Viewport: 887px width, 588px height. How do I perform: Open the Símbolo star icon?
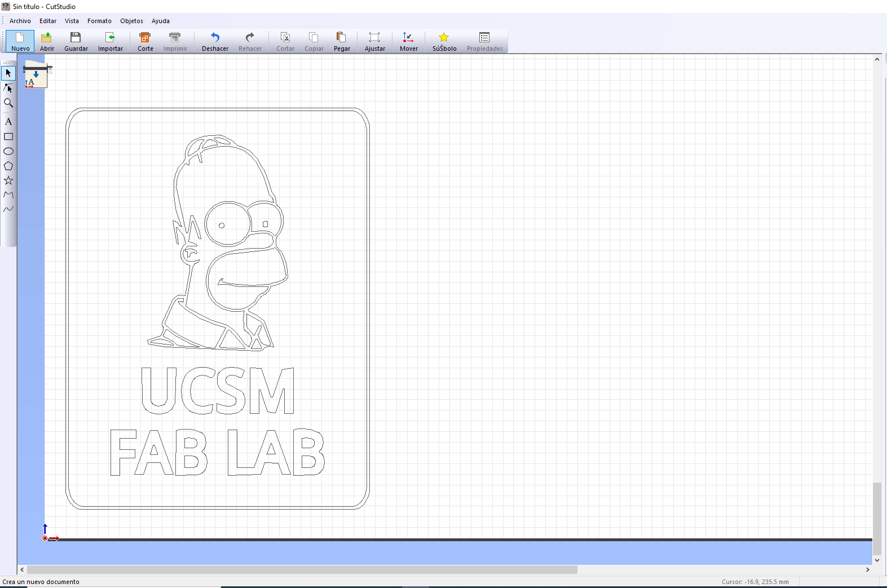(x=444, y=42)
